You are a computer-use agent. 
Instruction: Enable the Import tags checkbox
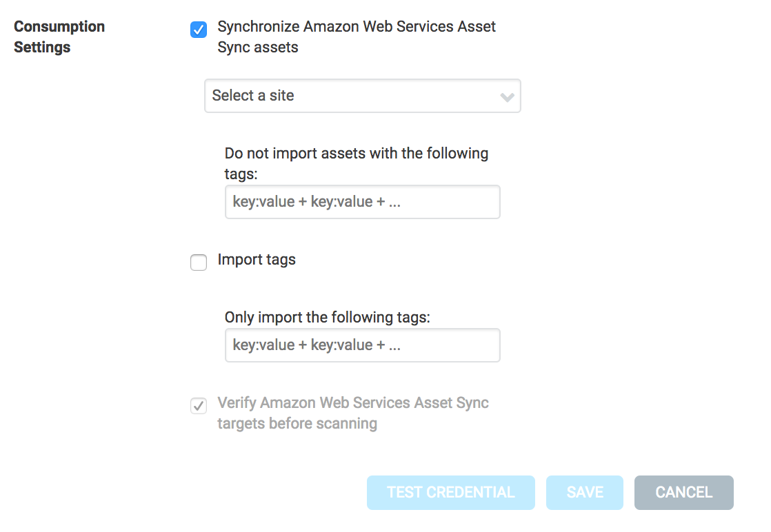point(199,263)
